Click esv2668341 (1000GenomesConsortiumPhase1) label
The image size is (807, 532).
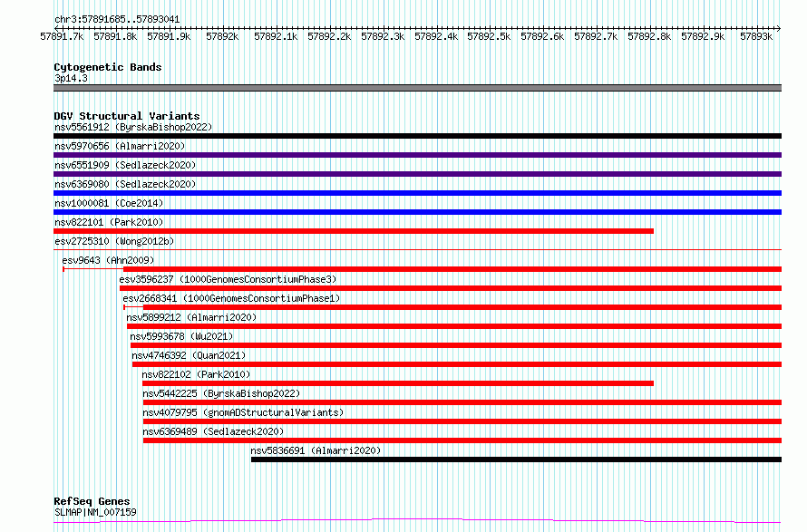[231, 298]
